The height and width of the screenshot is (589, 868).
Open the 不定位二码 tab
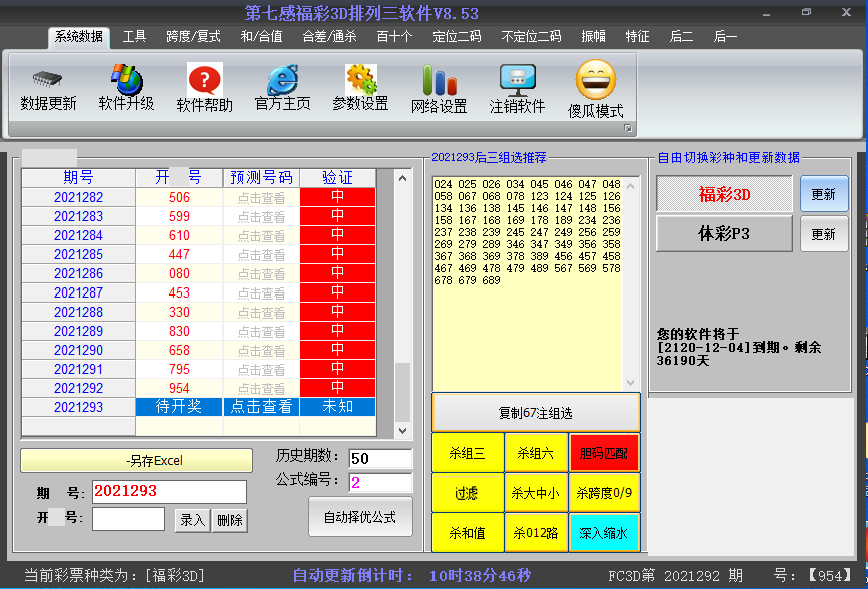[531, 37]
